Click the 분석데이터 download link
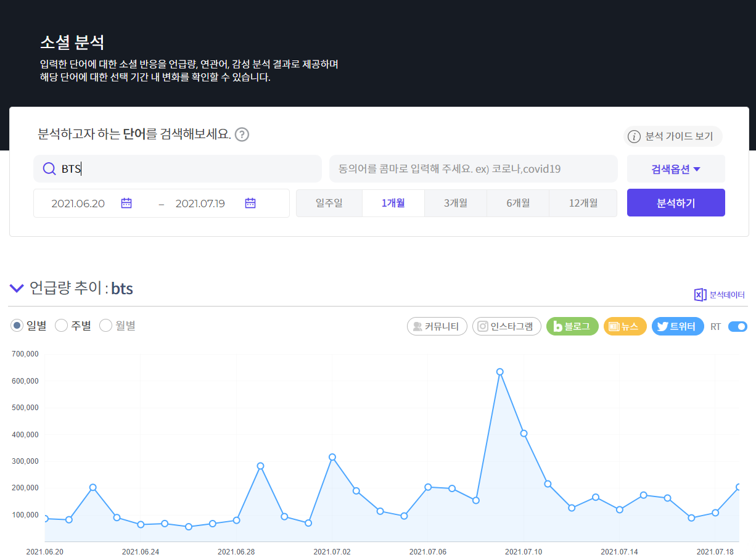Screen dimensions: 756x560 727,295
